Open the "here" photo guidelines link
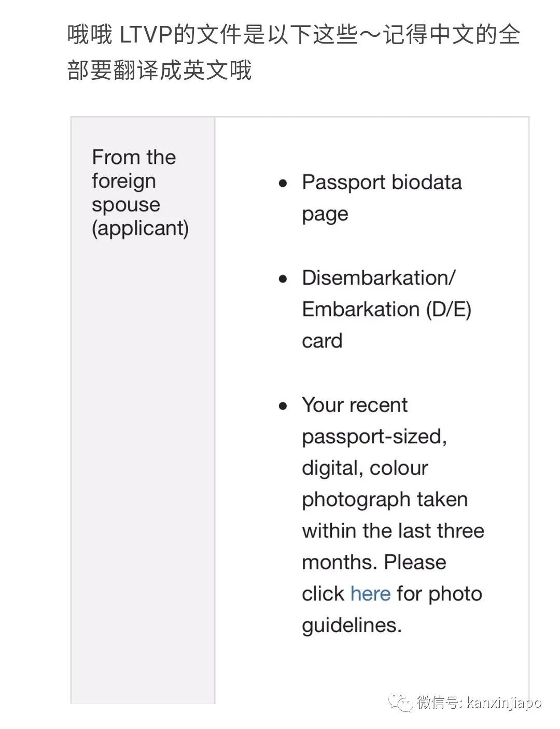The image size is (560, 729). click(370, 594)
